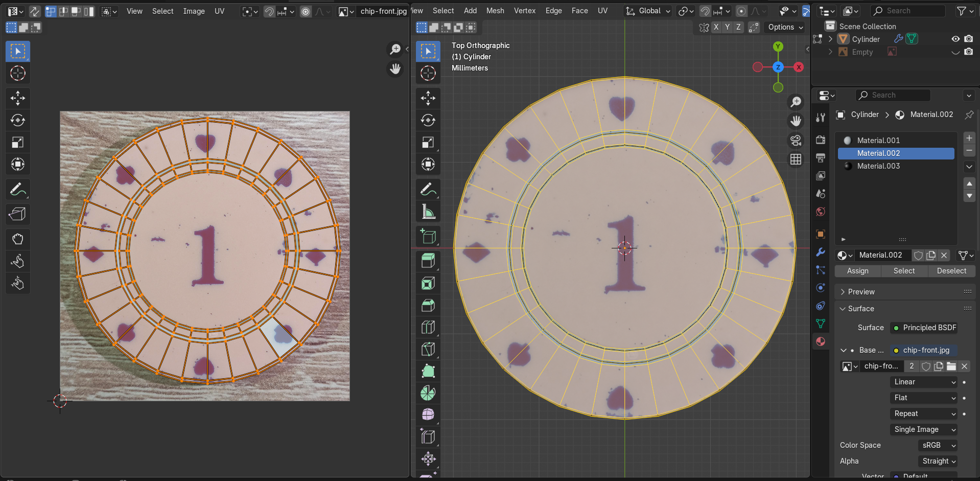The height and width of the screenshot is (481, 980).
Task: Select the Move tool in 3D viewport
Action: click(x=428, y=98)
